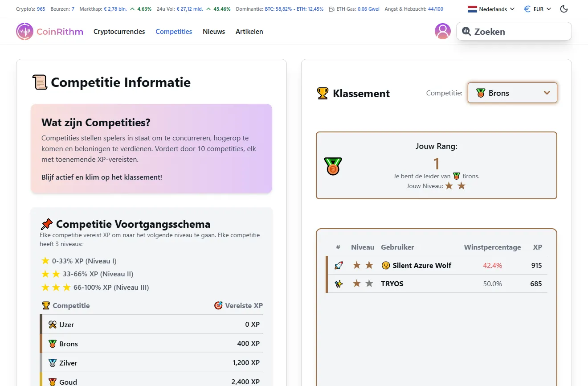Viewport: 588px width, 386px height.
Task: Click the IJzer crossed-tools icon
Action: click(x=52, y=324)
